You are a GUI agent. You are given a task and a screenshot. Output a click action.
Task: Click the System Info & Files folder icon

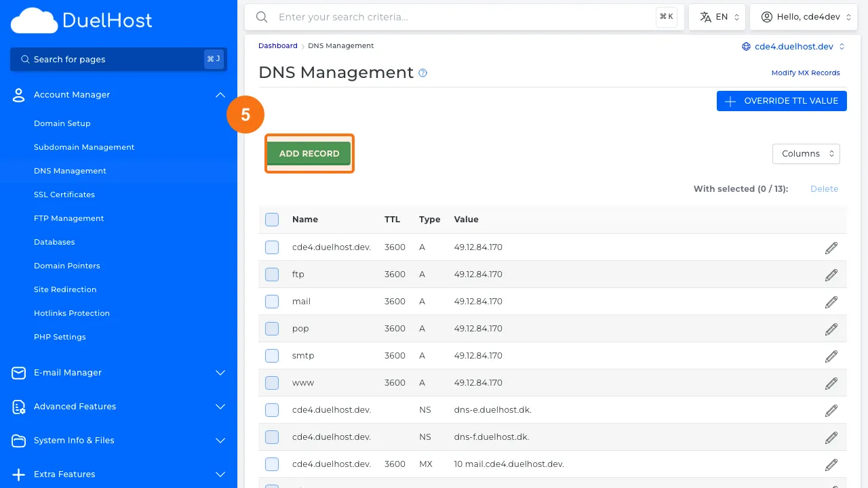pyautogui.click(x=19, y=441)
